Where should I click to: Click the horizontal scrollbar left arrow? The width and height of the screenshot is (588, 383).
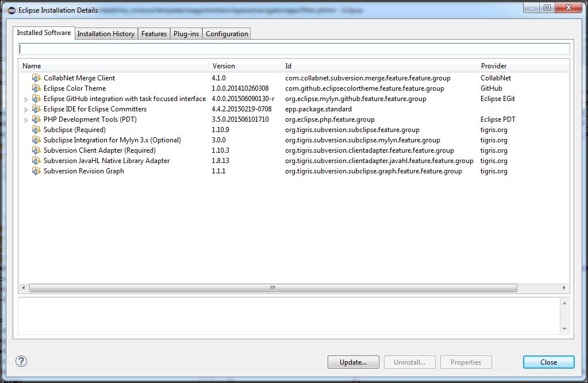pos(24,288)
